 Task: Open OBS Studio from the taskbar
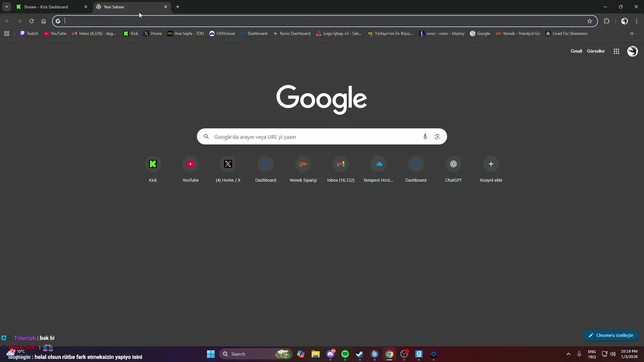coord(404,354)
